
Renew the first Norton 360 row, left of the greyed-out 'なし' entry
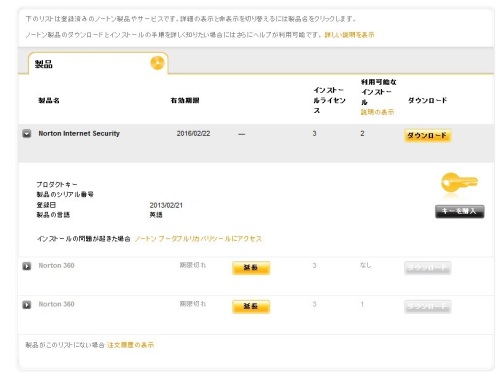[x=251, y=268]
